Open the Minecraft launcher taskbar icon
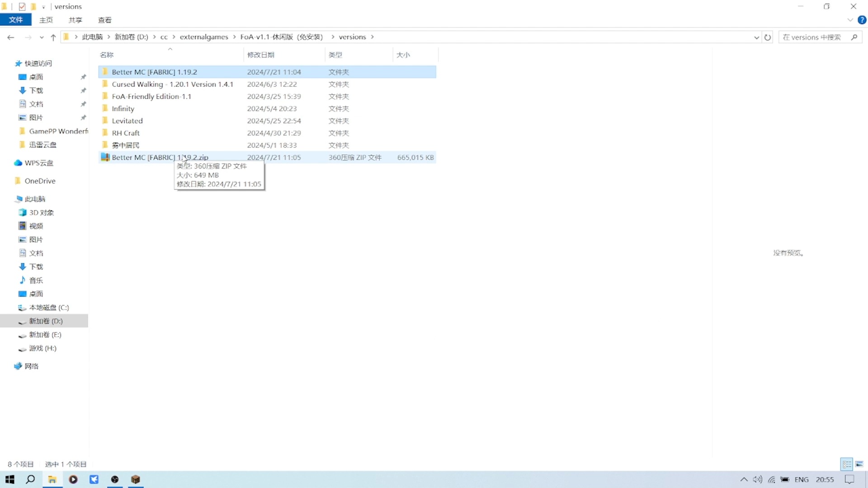Viewport: 868px width, 488px height. tap(136, 479)
